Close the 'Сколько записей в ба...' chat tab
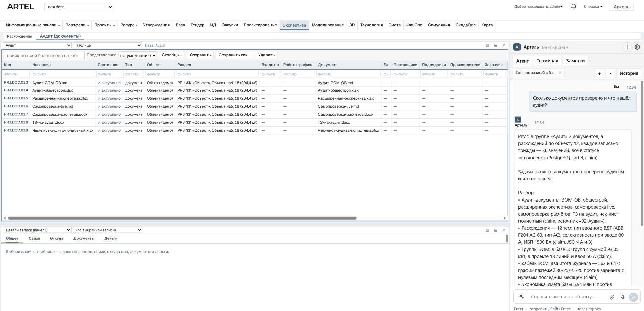Viewport: 644px width, 311px height. click(560, 73)
